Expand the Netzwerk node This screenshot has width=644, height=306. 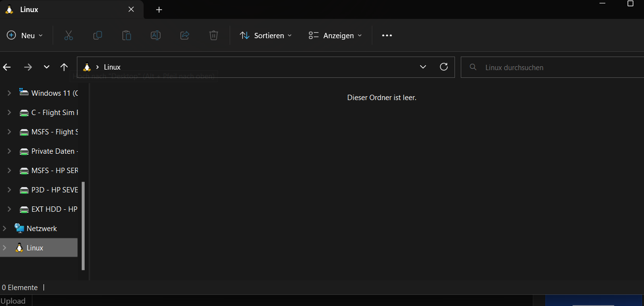pos(4,228)
